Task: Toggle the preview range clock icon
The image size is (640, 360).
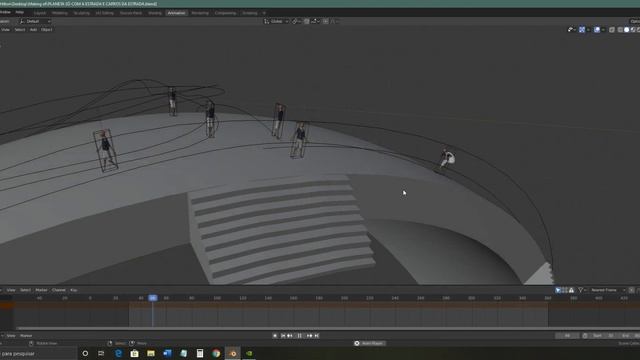Action: pos(585,336)
